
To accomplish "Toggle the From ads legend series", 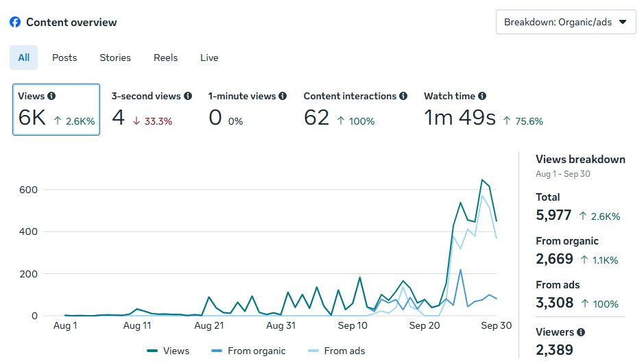I will click(336, 351).
